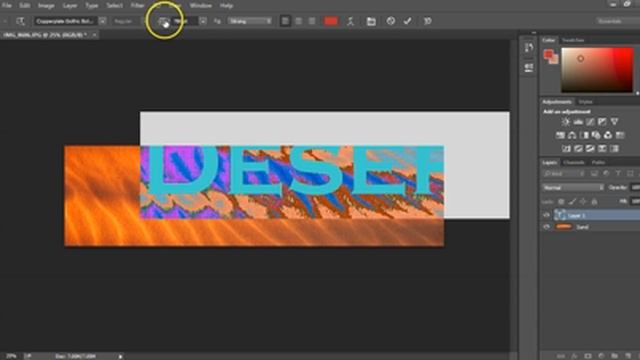This screenshot has width=640, height=360.
Task: Open the Essentials workspace switcher
Action: [616, 21]
